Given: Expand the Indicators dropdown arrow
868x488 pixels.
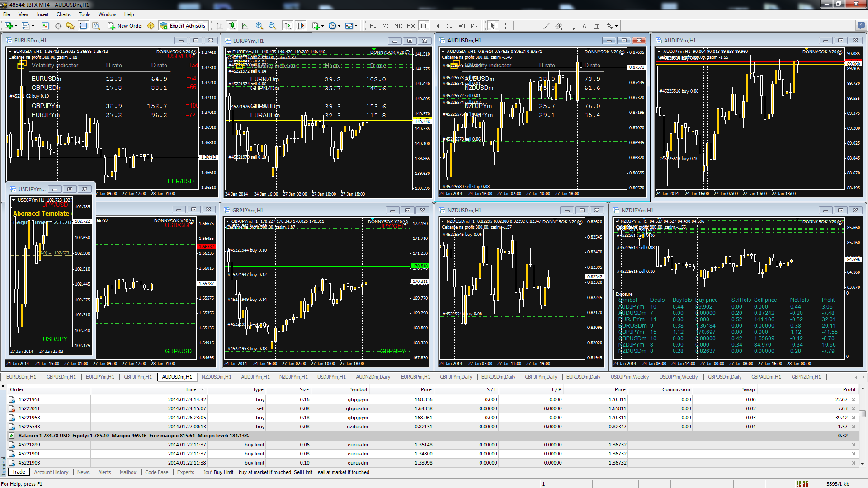Looking at the screenshot, I should click(323, 26).
